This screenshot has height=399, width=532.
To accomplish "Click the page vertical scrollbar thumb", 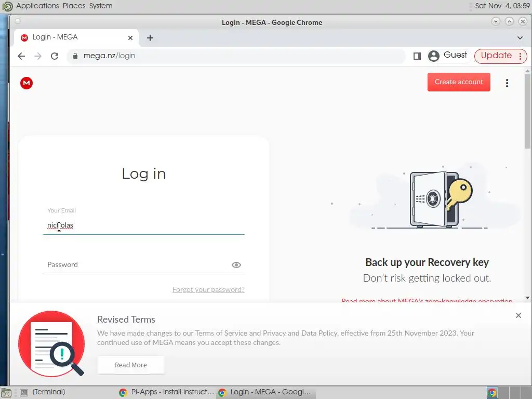I will point(527,111).
